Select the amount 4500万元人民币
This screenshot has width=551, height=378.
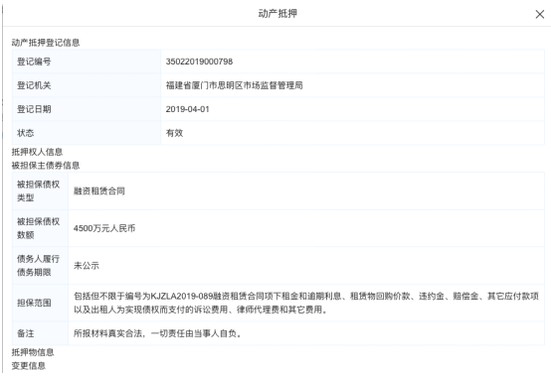[x=104, y=228]
